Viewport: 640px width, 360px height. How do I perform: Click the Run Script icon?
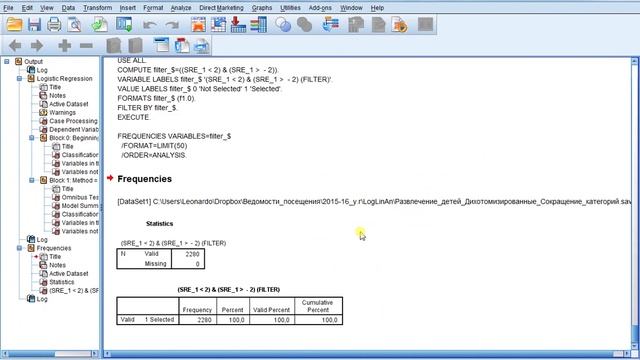pos(400,25)
